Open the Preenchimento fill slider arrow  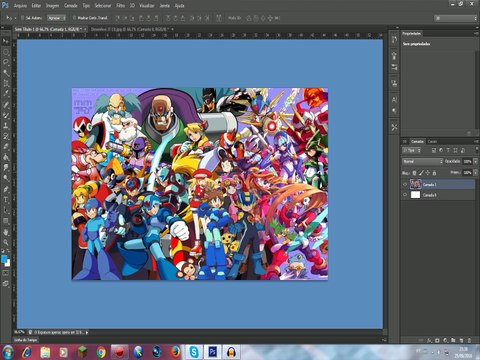tap(475, 173)
